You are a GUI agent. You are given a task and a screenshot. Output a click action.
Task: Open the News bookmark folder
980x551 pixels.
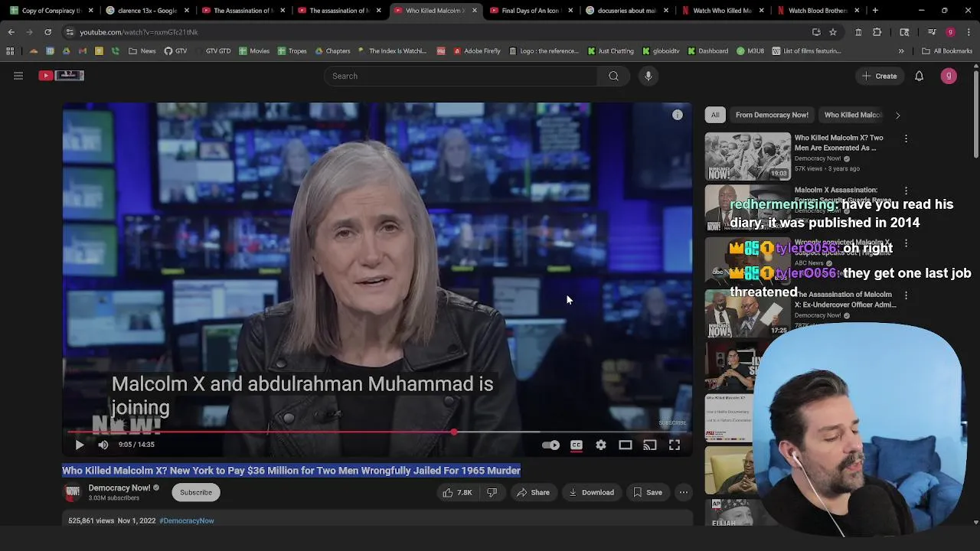[x=142, y=51]
